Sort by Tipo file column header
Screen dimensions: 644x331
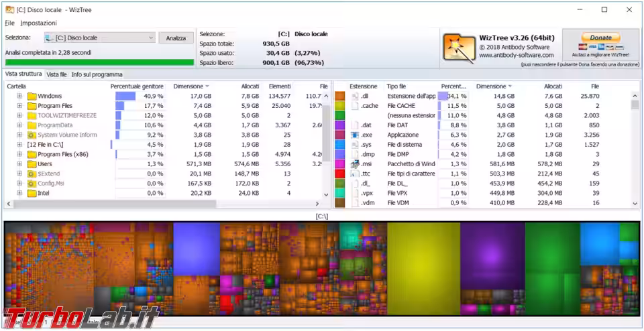coord(396,86)
